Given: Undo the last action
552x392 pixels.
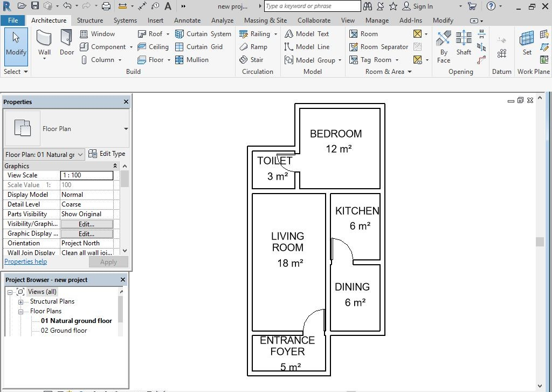Looking at the screenshot, I should click(67, 6).
